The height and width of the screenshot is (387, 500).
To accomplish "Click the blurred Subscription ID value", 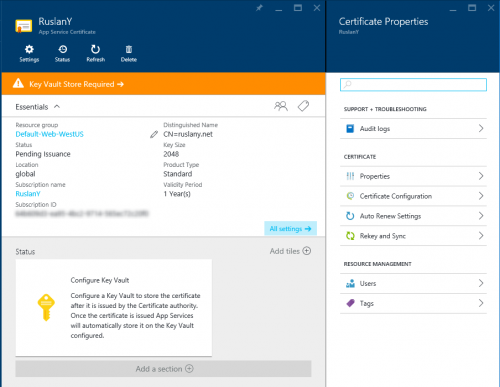I will [x=82, y=213].
